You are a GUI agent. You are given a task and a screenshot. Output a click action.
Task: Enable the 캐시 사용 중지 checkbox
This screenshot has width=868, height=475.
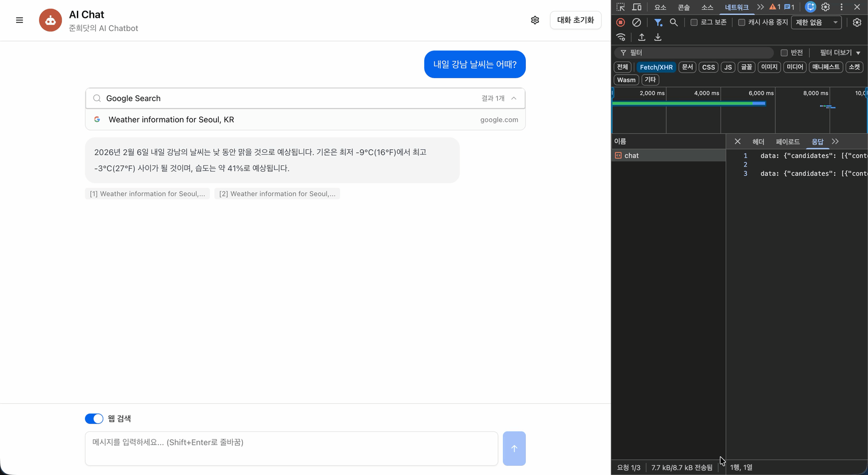[x=741, y=22]
